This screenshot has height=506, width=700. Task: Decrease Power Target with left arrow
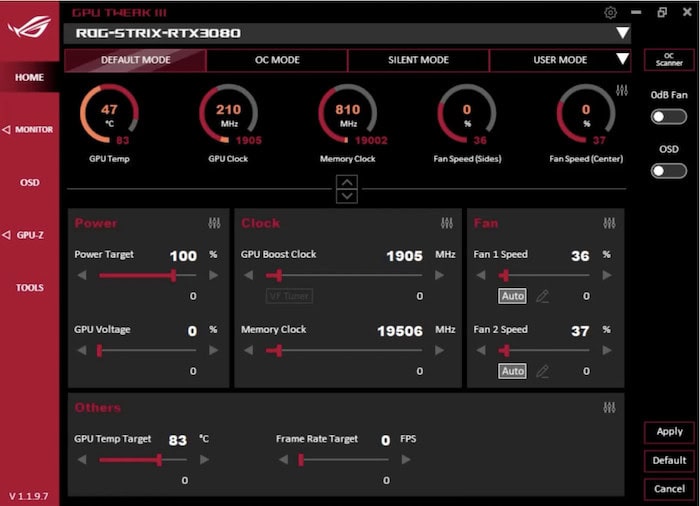(82, 275)
